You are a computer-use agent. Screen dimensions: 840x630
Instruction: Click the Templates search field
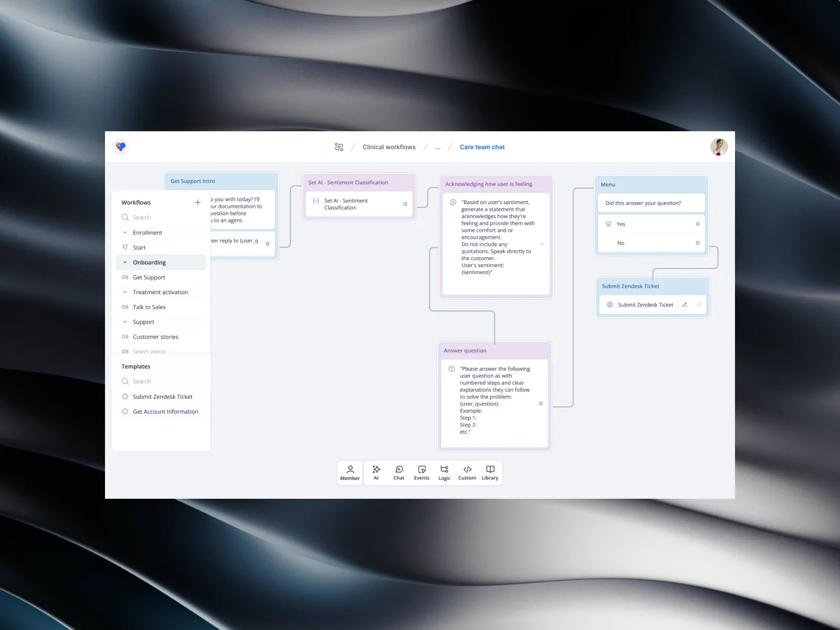(161, 381)
